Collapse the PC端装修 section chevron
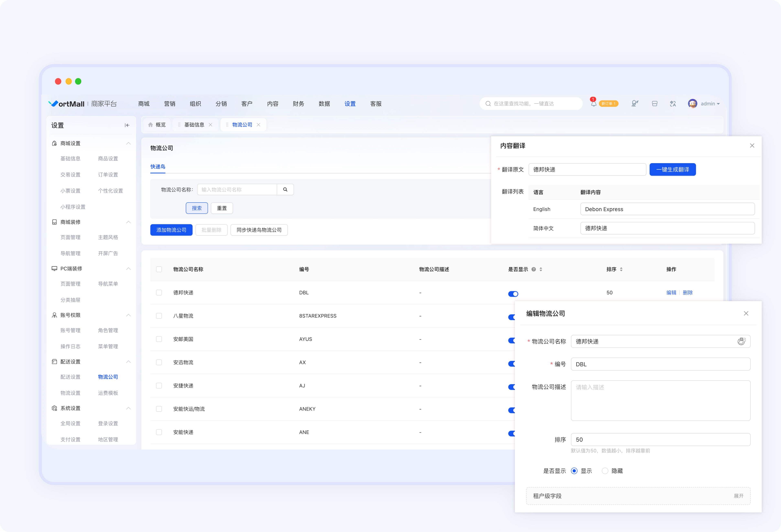Screen dimensions: 781x532 [x=128, y=269]
